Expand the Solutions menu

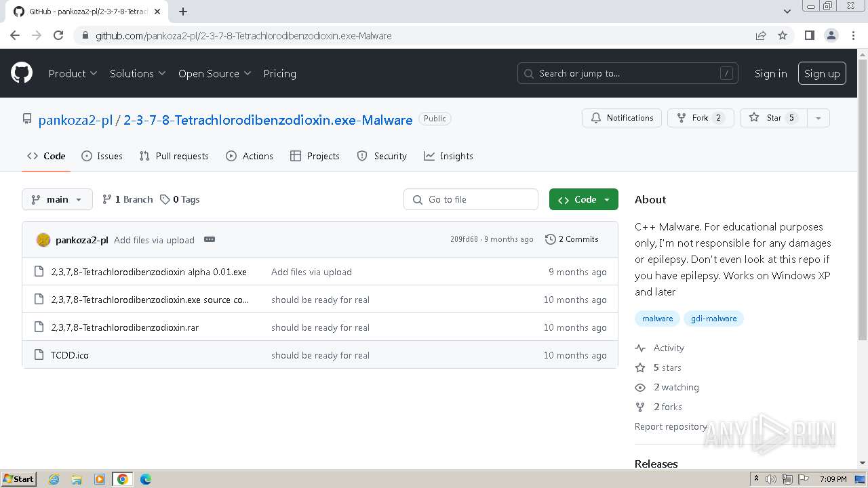pos(138,73)
